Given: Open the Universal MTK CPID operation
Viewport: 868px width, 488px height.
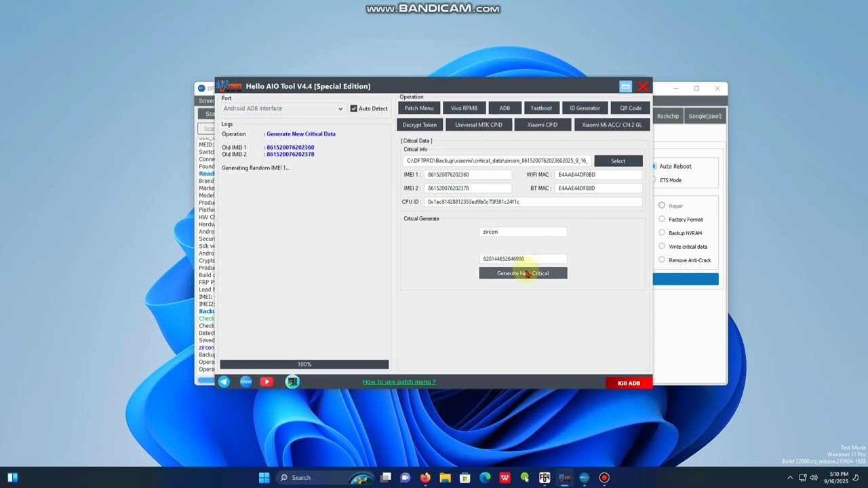Looking at the screenshot, I should (479, 125).
